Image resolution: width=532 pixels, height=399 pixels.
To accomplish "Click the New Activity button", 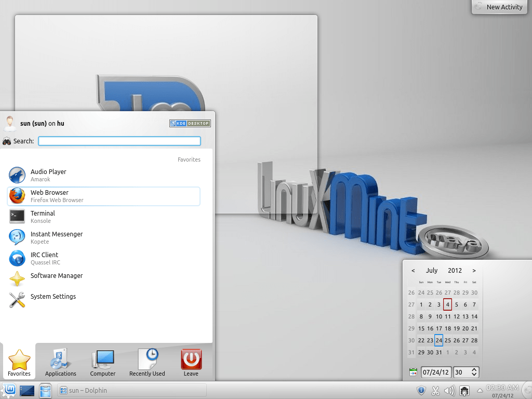I will [x=499, y=7].
